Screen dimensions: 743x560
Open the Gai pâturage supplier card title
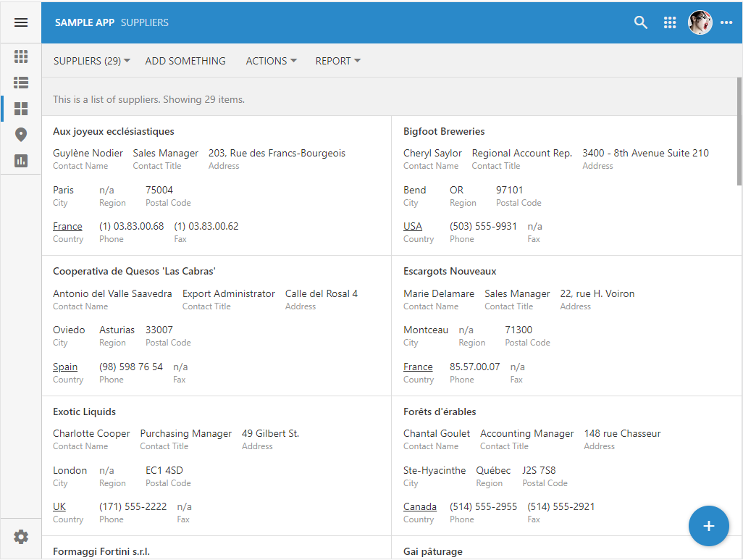pos(432,551)
